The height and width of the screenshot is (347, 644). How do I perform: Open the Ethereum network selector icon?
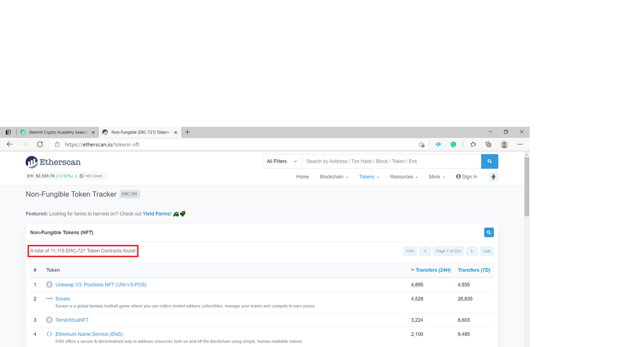493,177
